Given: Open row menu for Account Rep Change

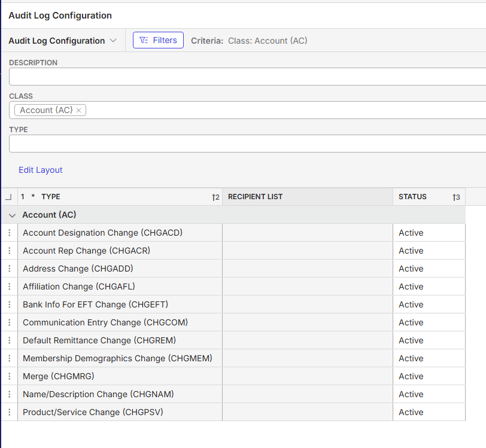Looking at the screenshot, I should (x=10, y=251).
